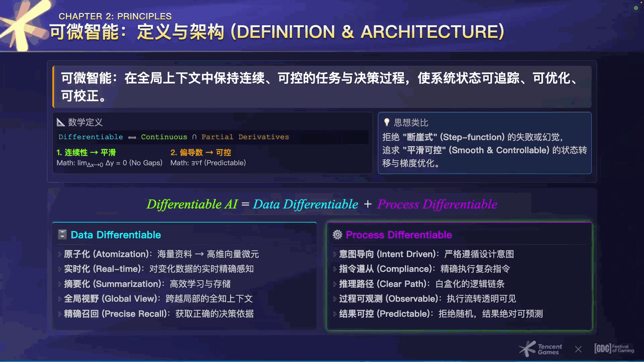Expand the 指令遵从 (Compliance) bullet arrow

click(335, 269)
